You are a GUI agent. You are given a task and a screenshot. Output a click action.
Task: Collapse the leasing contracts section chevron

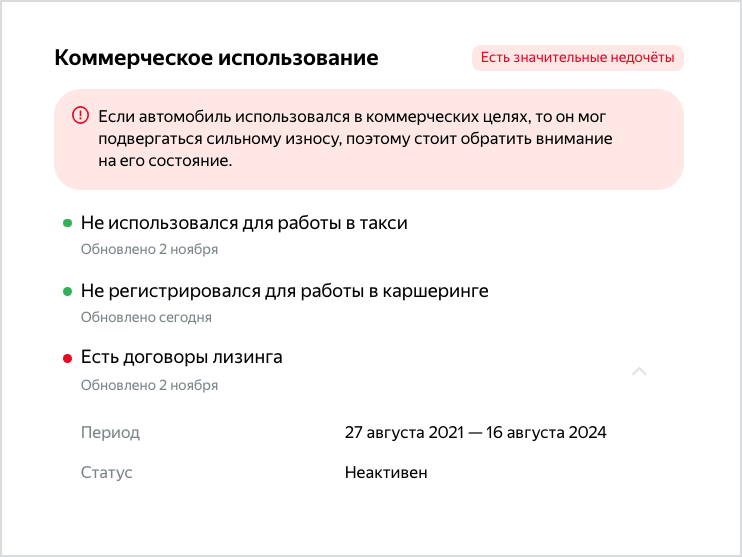(x=639, y=371)
